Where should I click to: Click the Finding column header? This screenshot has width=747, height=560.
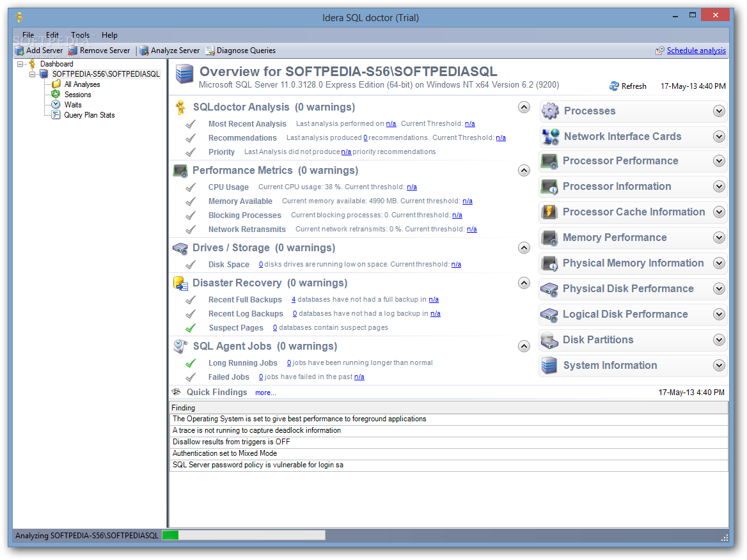pyautogui.click(x=449, y=408)
